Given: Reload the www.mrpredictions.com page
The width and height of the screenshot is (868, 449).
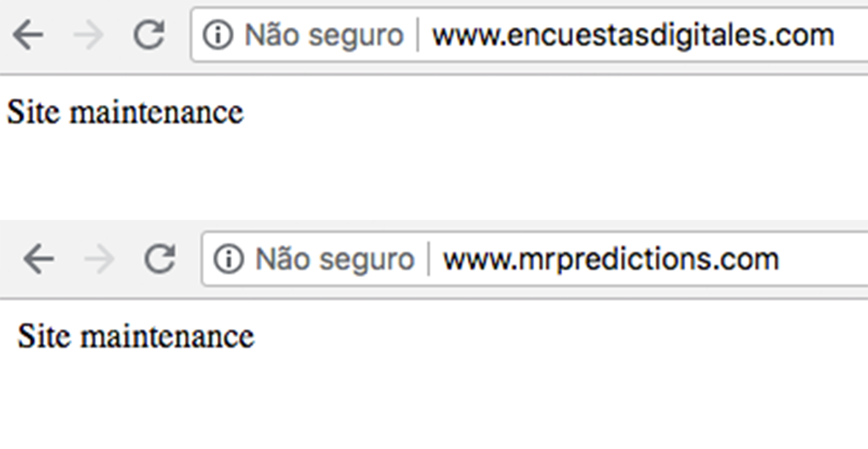Looking at the screenshot, I should pyautogui.click(x=160, y=258).
